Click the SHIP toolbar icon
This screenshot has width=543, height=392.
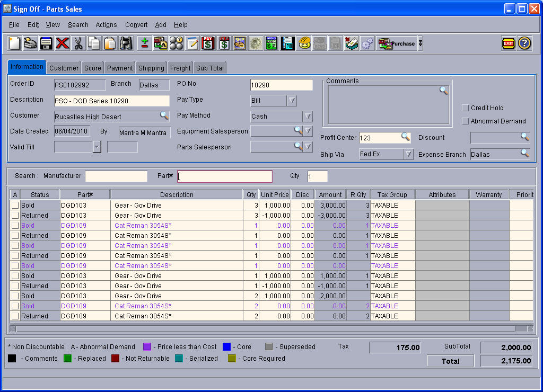pyautogui.click(x=240, y=43)
